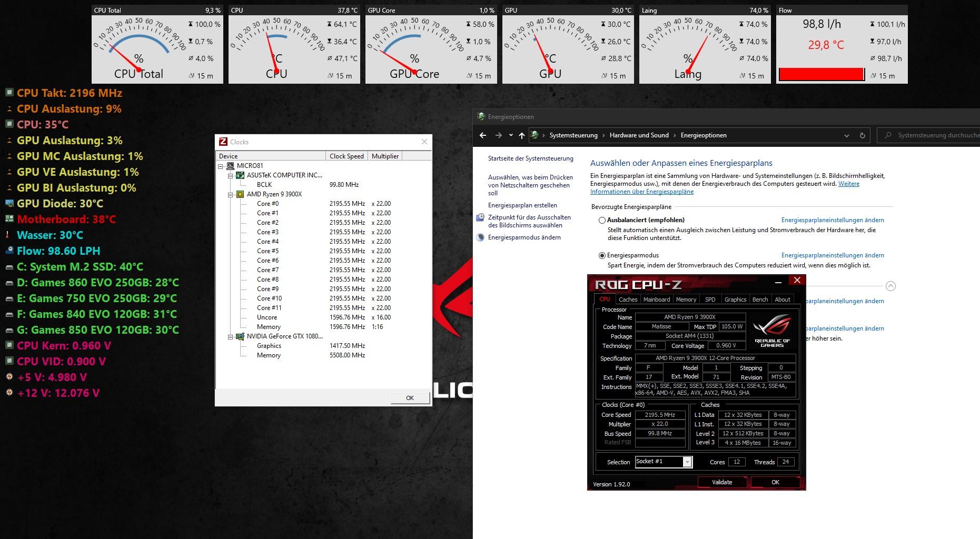This screenshot has width=980, height=539.
Task: Click the Clock Speed column header
Action: pyautogui.click(x=347, y=156)
